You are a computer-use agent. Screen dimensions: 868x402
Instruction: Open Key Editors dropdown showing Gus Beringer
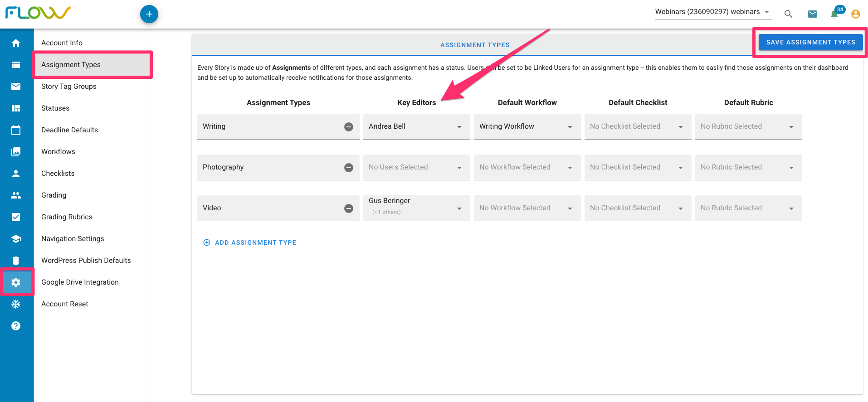click(x=416, y=208)
